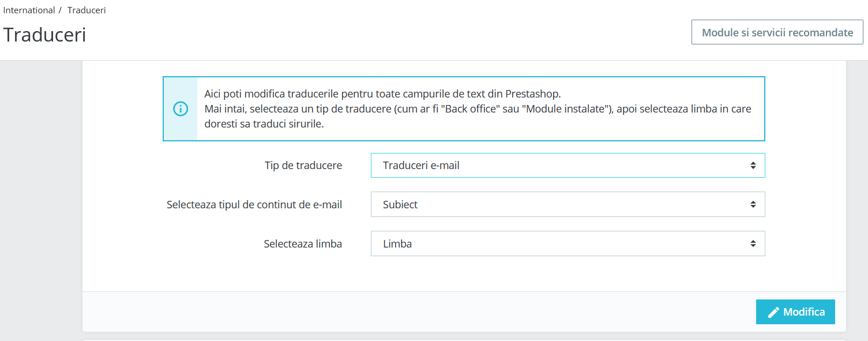Click the up-down arrows of Traduceri e-mail select
The width and height of the screenshot is (868, 341).
pyautogui.click(x=753, y=166)
